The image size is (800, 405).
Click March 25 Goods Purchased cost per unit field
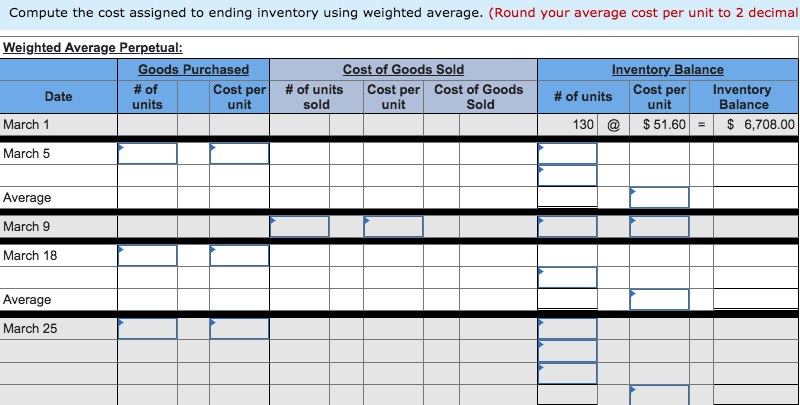tap(239, 329)
